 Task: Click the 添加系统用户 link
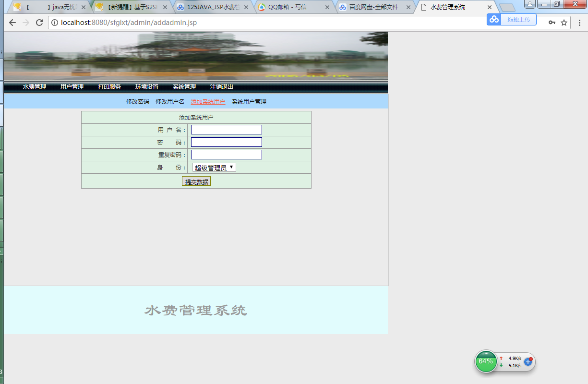pos(208,102)
